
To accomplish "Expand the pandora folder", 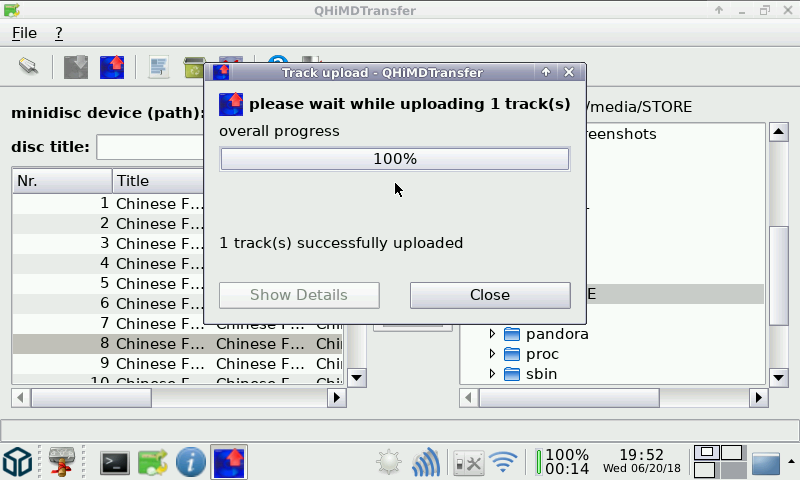I will pos(492,334).
